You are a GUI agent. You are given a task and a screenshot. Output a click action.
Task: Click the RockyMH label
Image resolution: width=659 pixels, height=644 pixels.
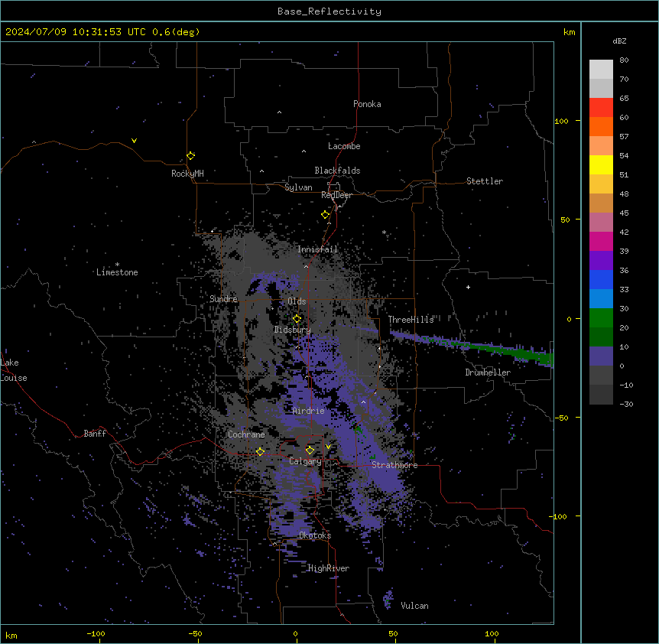187,174
